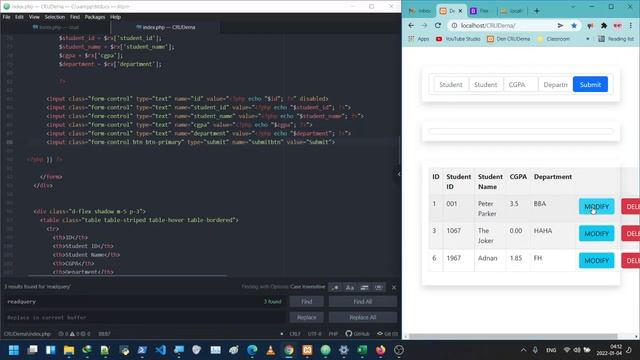This screenshot has width=640, height=360.
Task: Open the Chrome tab search chevron
Action: [x=573, y=7]
